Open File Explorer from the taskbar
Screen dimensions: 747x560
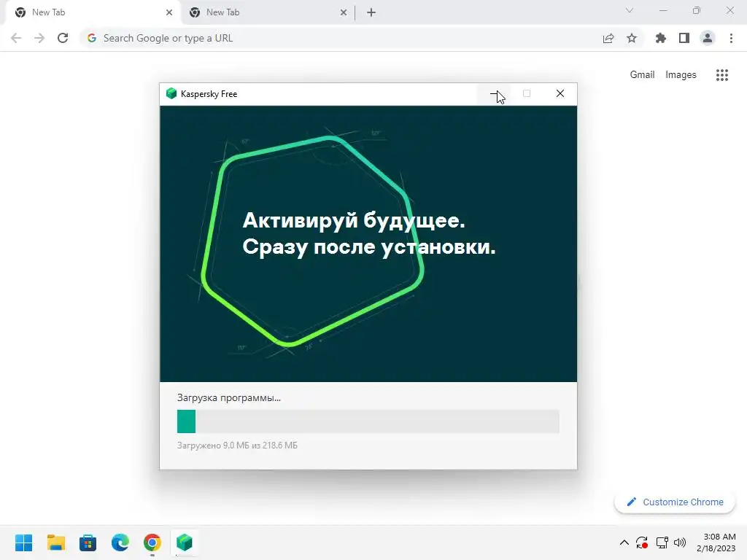tap(55, 542)
